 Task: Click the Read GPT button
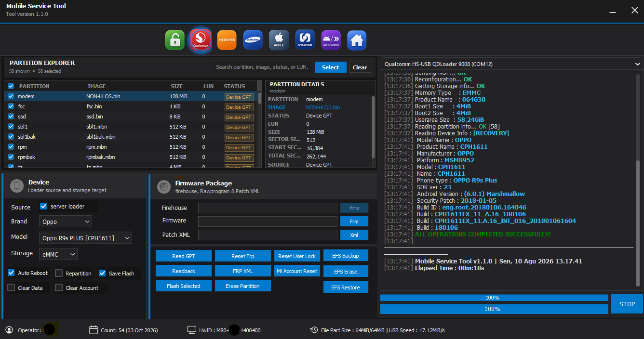pyautogui.click(x=184, y=256)
